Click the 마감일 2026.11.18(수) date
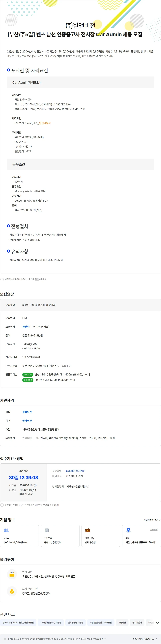 pos(28,490)
